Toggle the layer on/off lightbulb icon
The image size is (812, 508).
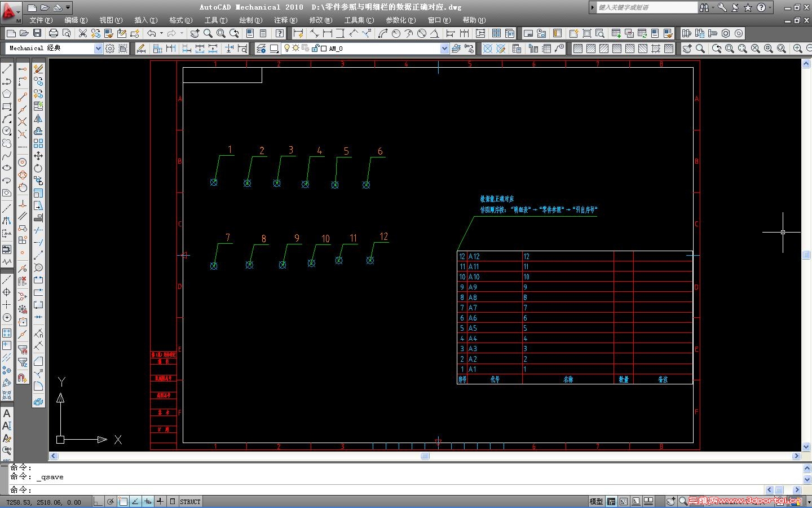pos(286,49)
